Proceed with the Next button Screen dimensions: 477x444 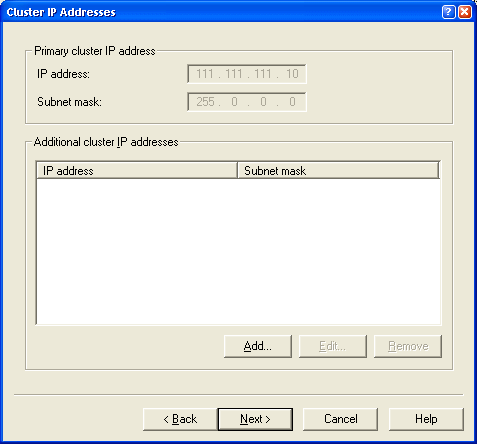[x=255, y=419]
